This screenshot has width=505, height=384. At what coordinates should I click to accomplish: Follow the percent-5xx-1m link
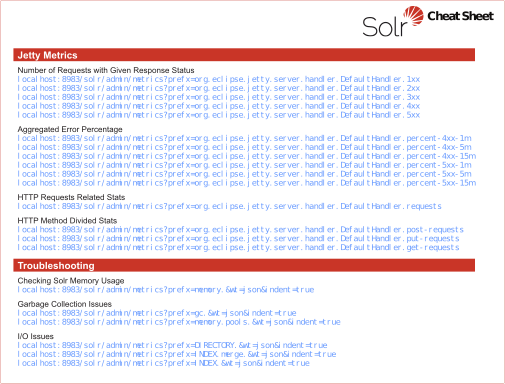tap(245, 165)
